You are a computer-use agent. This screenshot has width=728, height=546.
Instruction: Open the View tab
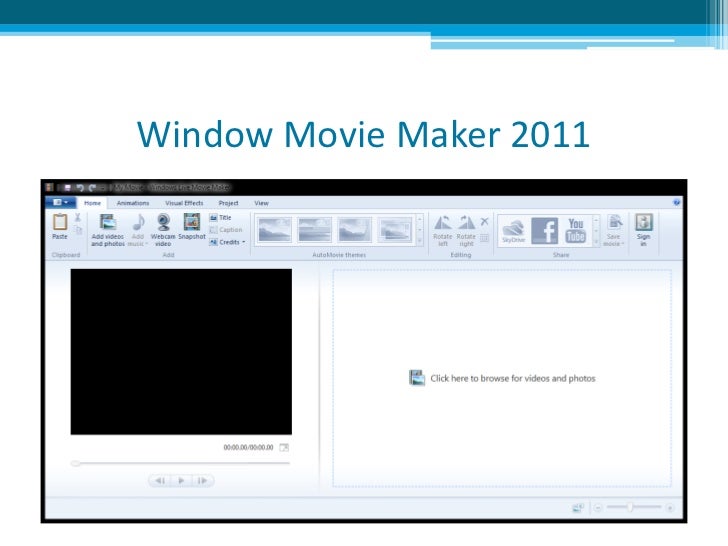pyautogui.click(x=261, y=203)
